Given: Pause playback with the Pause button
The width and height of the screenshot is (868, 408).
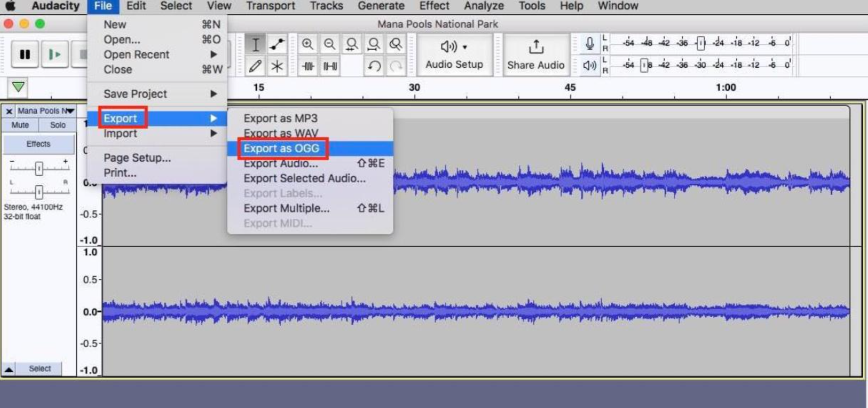Looking at the screenshot, I should pyautogui.click(x=25, y=54).
